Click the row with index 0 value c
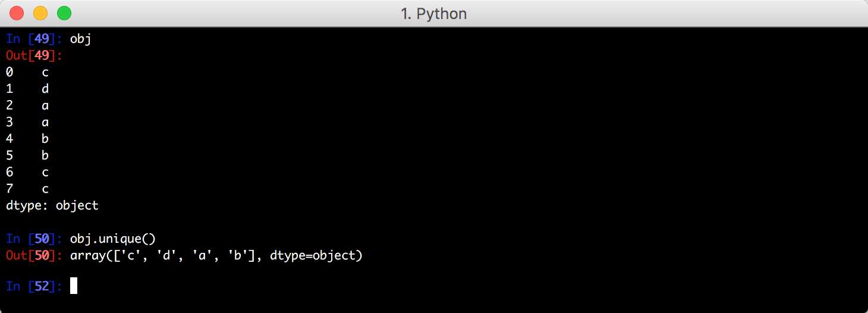The image size is (868, 313). 27,73
